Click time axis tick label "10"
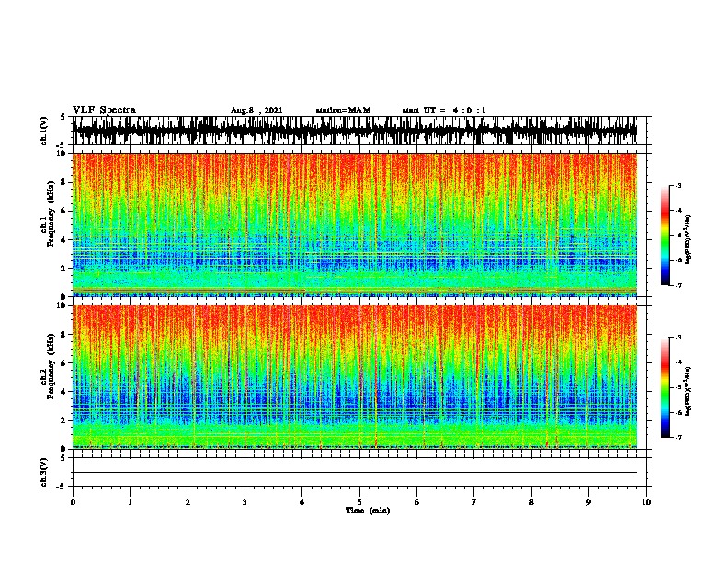The width and height of the screenshot is (728, 563). (646, 502)
